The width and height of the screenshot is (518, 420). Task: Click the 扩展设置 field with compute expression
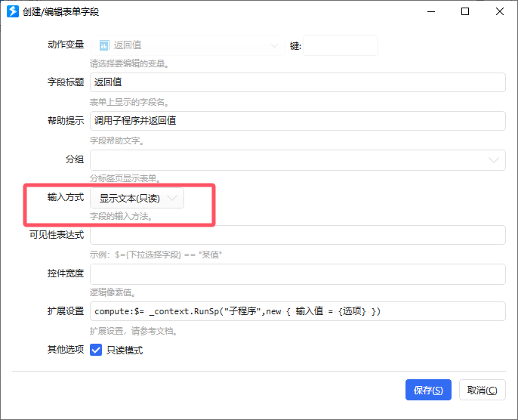[298, 312]
